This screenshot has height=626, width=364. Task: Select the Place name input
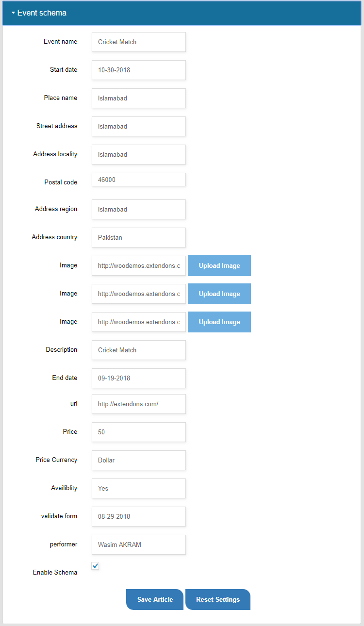pyautogui.click(x=139, y=98)
